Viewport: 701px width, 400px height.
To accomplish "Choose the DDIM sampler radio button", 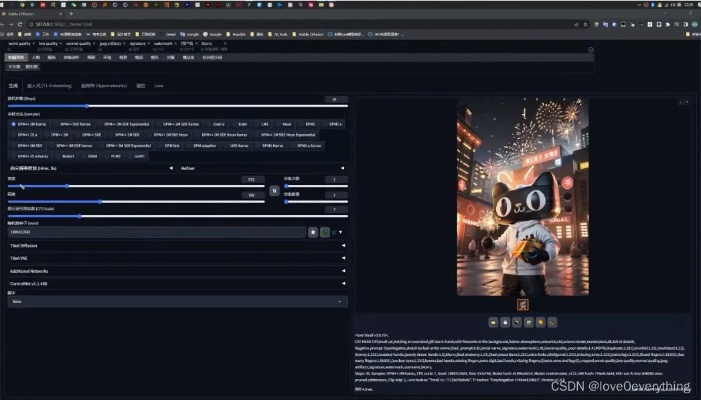I will click(x=92, y=156).
